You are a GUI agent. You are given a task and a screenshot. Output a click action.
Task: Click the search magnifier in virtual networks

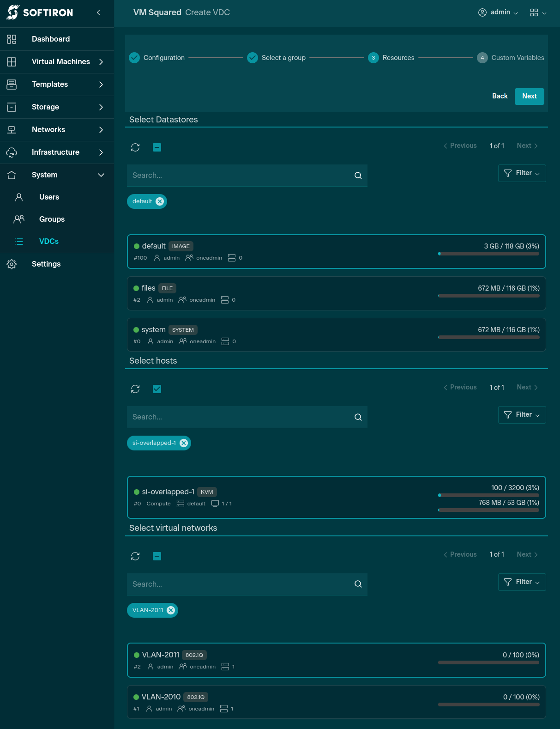point(358,584)
